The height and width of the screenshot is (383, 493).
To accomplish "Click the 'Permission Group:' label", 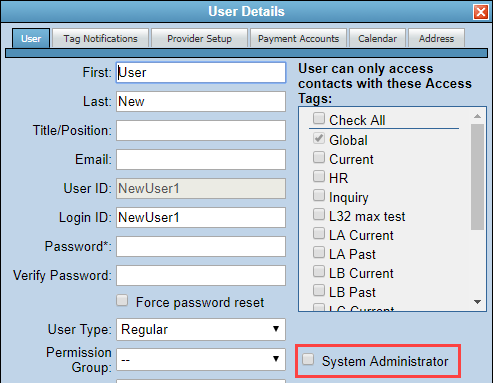I will tap(79, 360).
